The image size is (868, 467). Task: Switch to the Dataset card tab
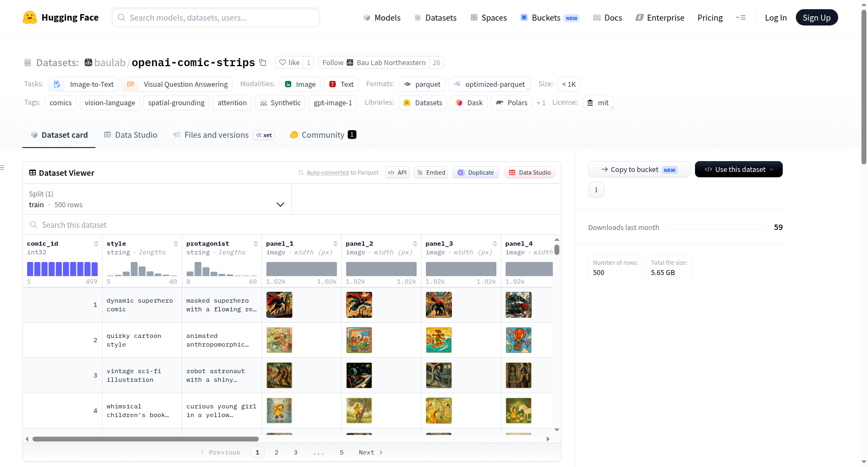tap(59, 135)
